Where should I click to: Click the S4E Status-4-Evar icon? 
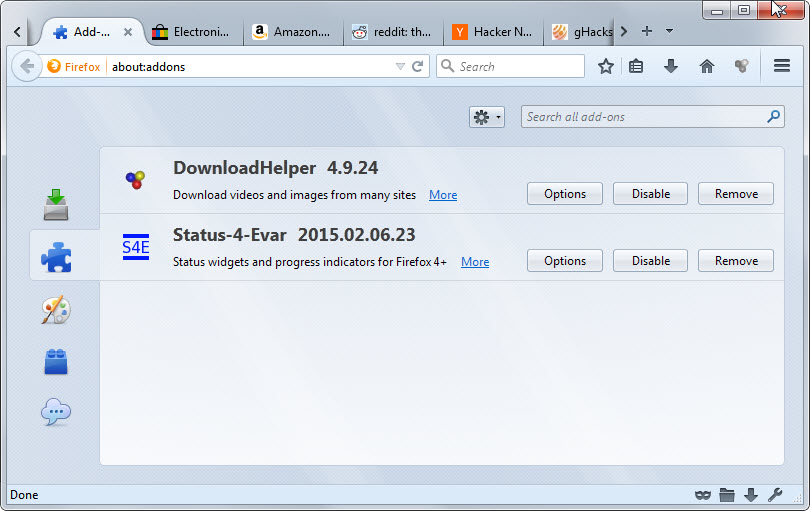coord(136,247)
